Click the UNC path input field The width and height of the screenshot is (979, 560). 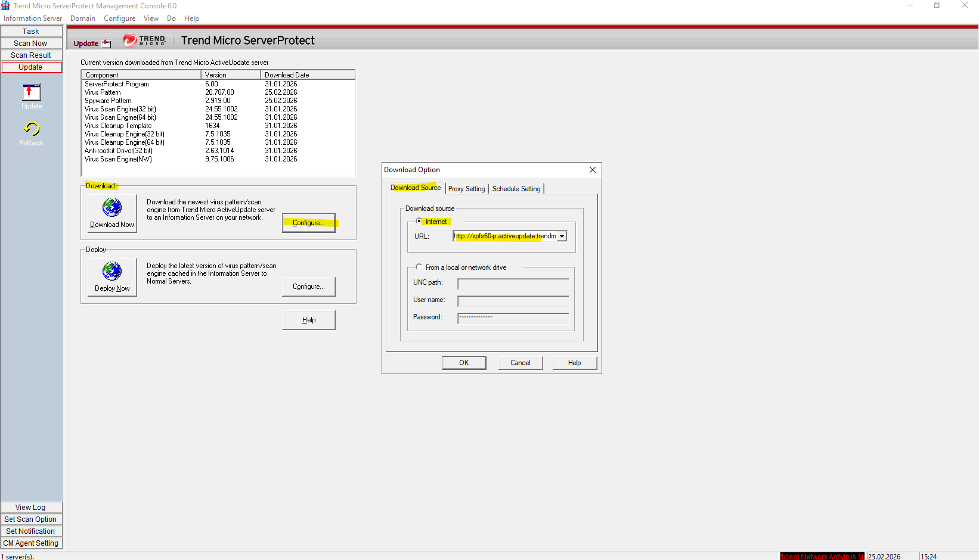pyautogui.click(x=513, y=284)
